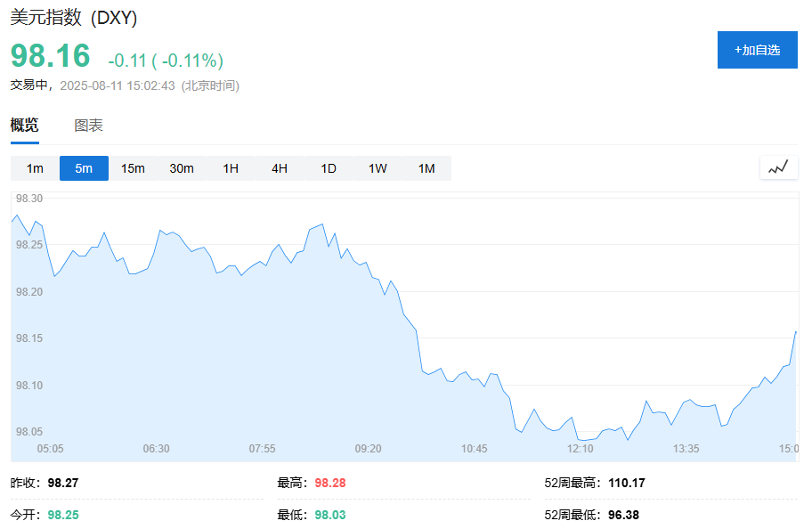Click the 美元指数 (DXY) title
Viewport: 812px width, 529px height.
click(x=74, y=18)
